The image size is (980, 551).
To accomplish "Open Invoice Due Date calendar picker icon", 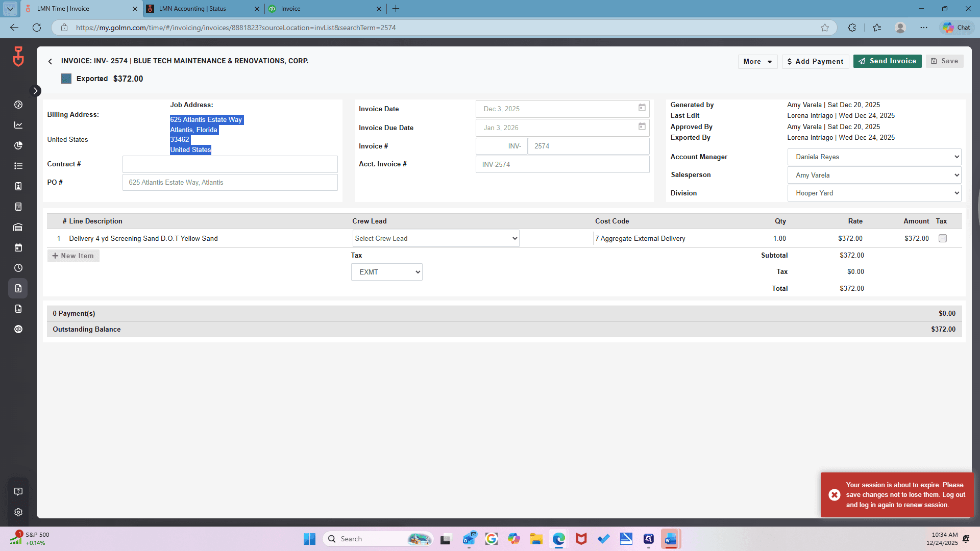I will coord(642,127).
